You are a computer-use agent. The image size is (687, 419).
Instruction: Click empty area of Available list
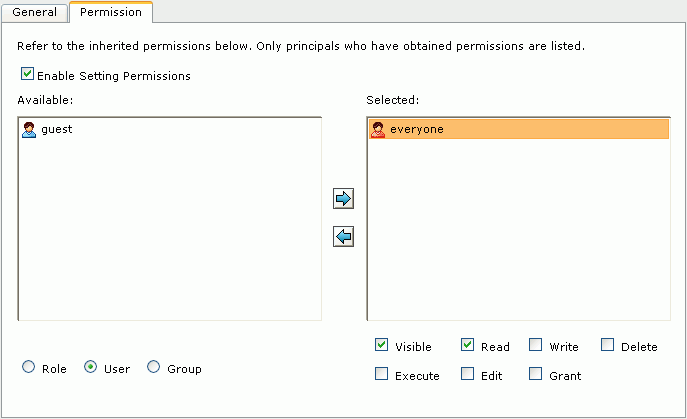tap(170, 228)
